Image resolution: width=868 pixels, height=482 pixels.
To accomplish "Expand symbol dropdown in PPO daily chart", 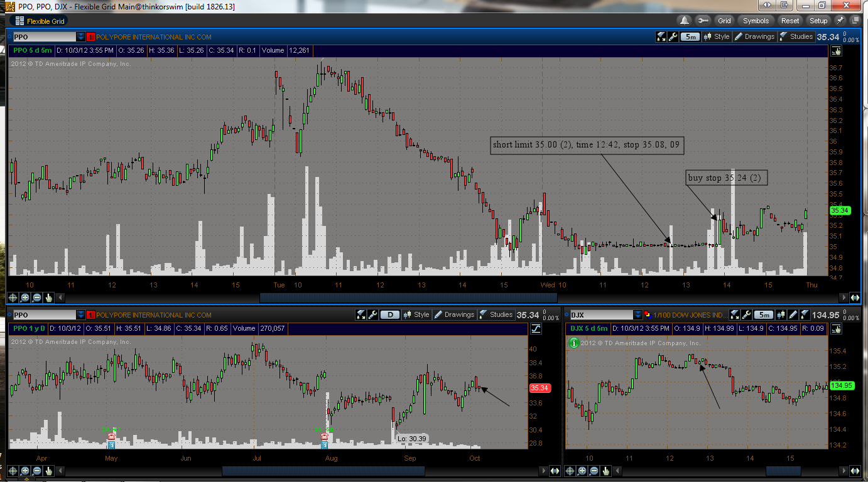I will (81, 314).
